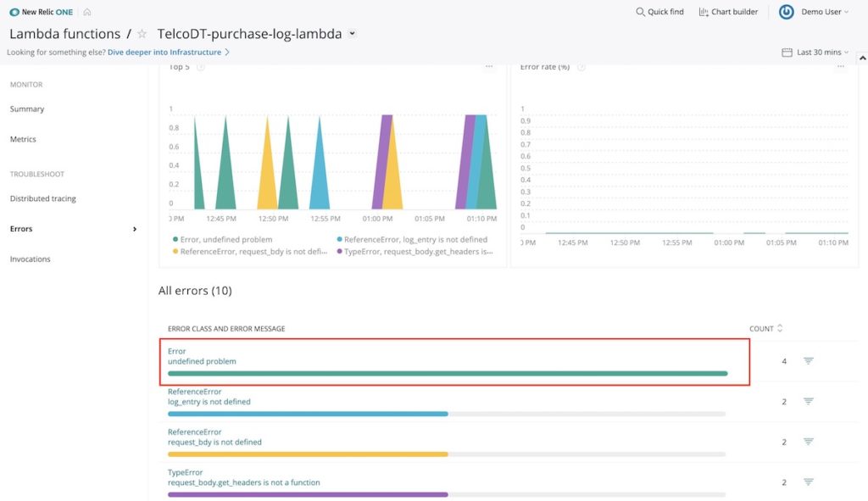The image size is (868, 501).
Task: Click the calendar icon beside Last 30 mins
Action: coord(787,52)
